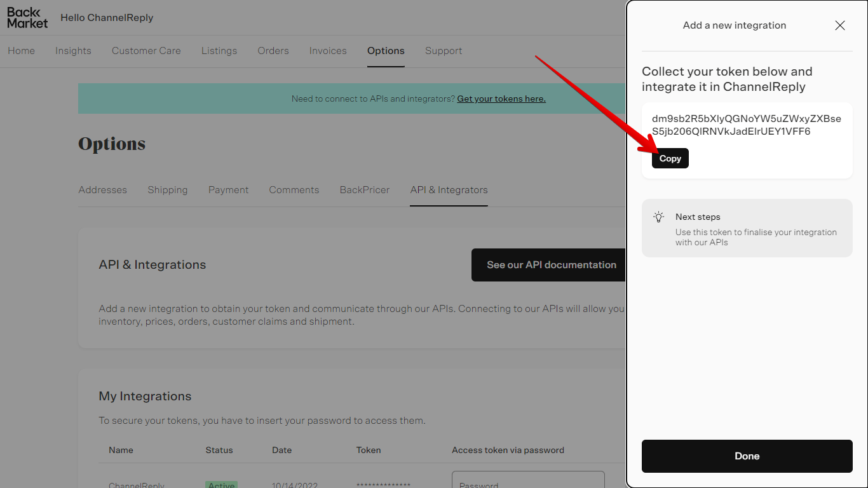Go to Customer Care
The image size is (868, 488).
click(146, 51)
